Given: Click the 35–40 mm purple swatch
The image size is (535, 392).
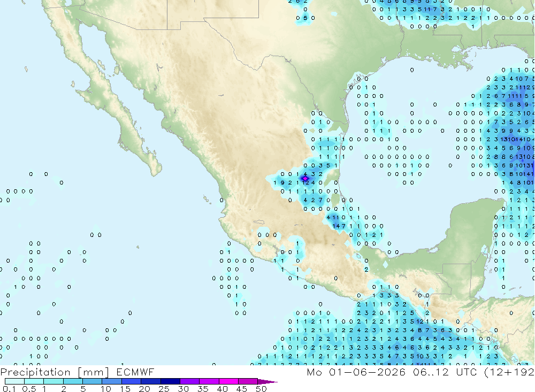Looking at the screenshot, I should pos(209,381).
